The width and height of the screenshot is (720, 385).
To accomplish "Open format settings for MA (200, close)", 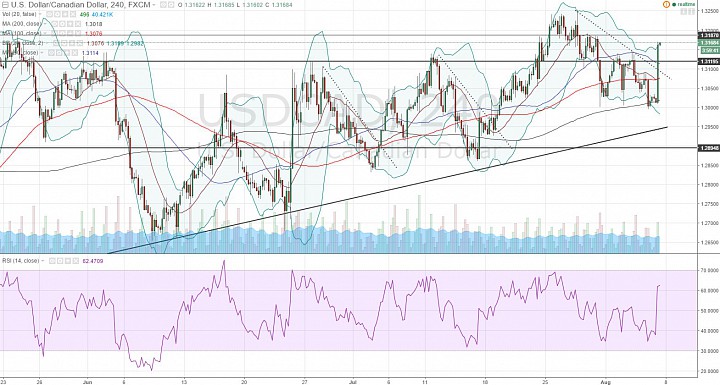I will 62,24.
